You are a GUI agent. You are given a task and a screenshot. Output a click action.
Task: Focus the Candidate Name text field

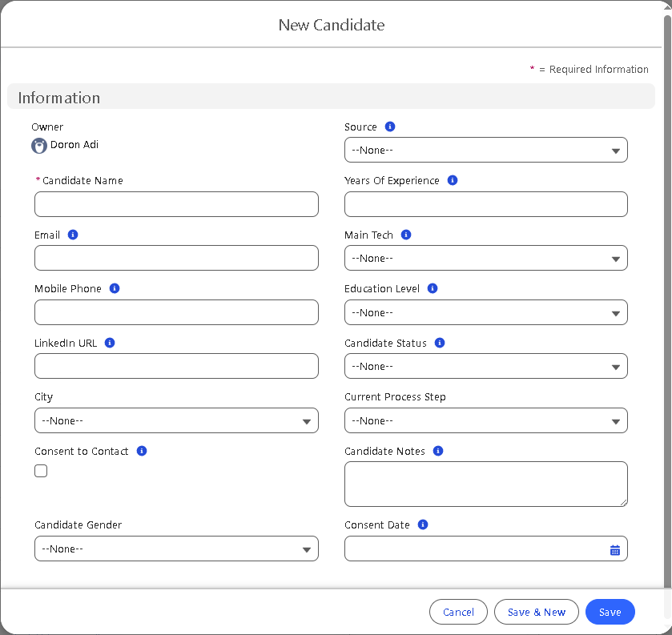point(176,204)
